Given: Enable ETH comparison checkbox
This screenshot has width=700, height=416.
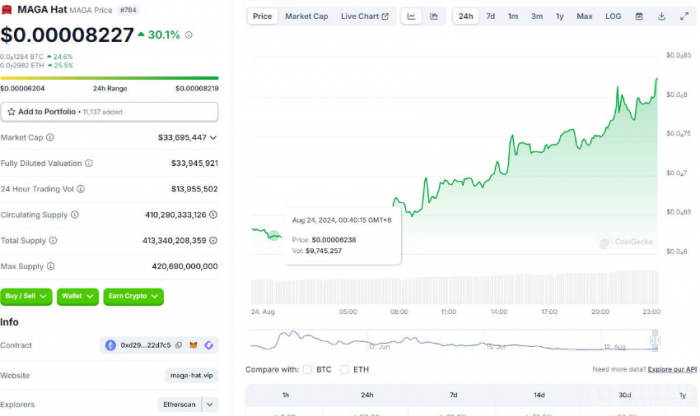Looking at the screenshot, I should 346,369.
